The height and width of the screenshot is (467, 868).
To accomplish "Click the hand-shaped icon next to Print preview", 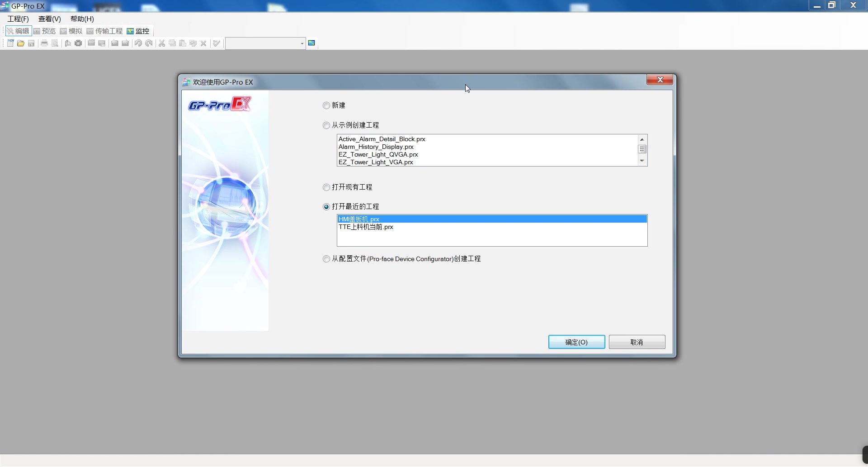I will pos(68,43).
